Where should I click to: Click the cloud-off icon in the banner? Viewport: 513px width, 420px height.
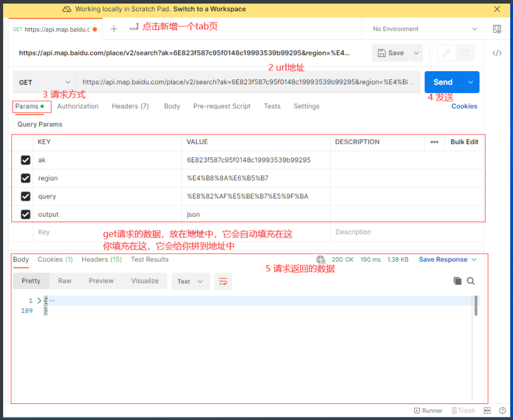coord(67,9)
